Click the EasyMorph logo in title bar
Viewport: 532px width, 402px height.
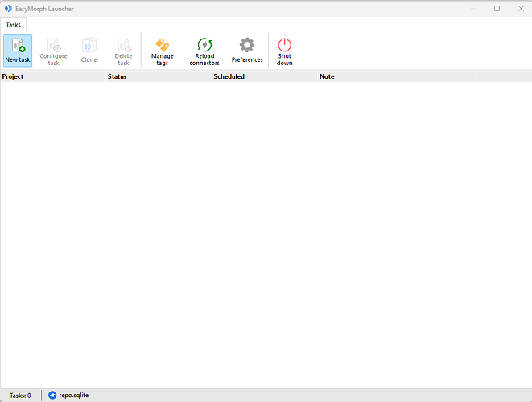coord(8,9)
